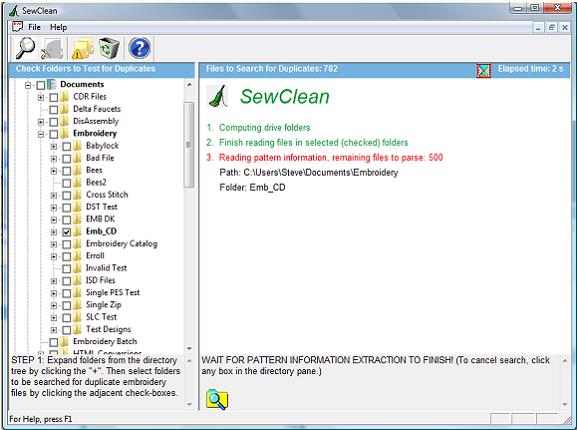Viewport: 577px width, 430px height.
Task: Select the Single Zip folder label
Action: click(103, 305)
